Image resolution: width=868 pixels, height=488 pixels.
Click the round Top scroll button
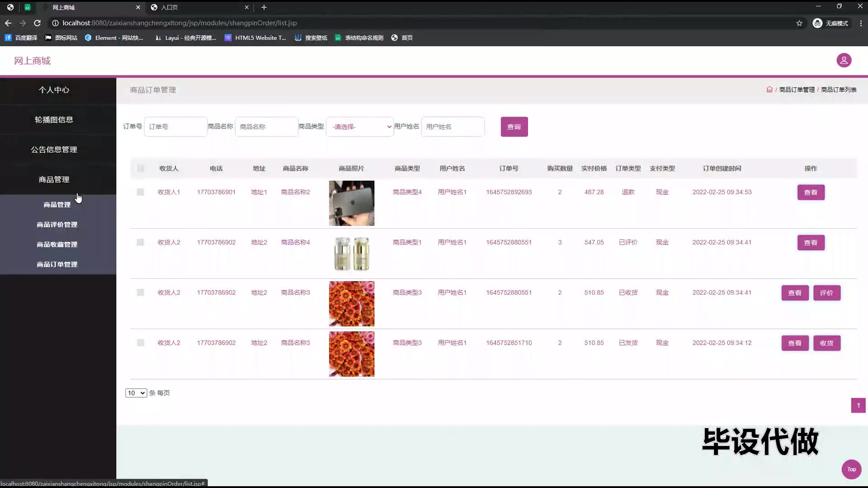pyautogui.click(x=851, y=469)
